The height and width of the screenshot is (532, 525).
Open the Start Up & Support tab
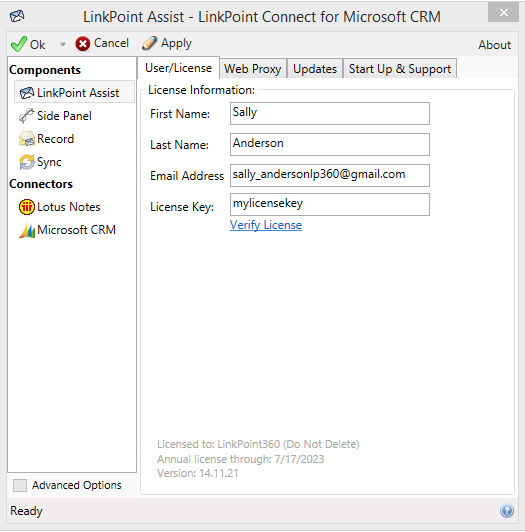click(x=400, y=69)
